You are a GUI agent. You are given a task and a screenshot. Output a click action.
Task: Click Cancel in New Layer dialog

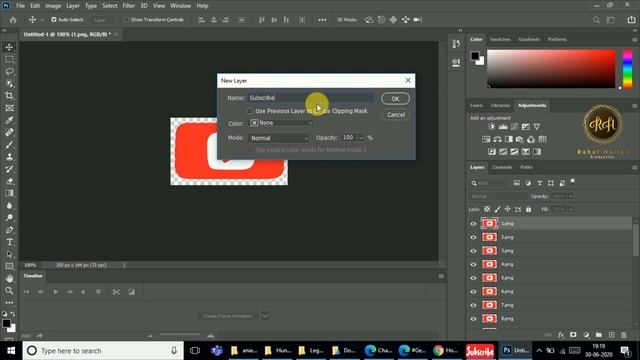pyautogui.click(x=396, y=115)
